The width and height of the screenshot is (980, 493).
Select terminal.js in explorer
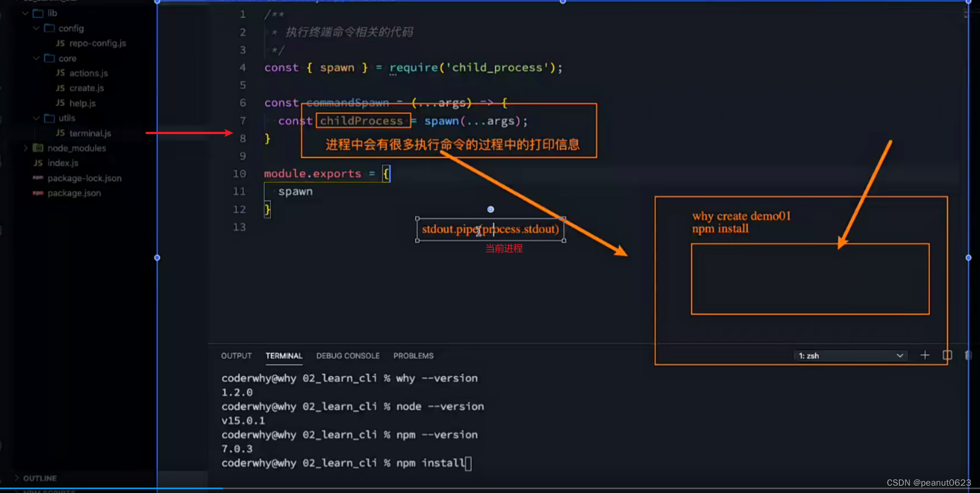pos(90,133)
